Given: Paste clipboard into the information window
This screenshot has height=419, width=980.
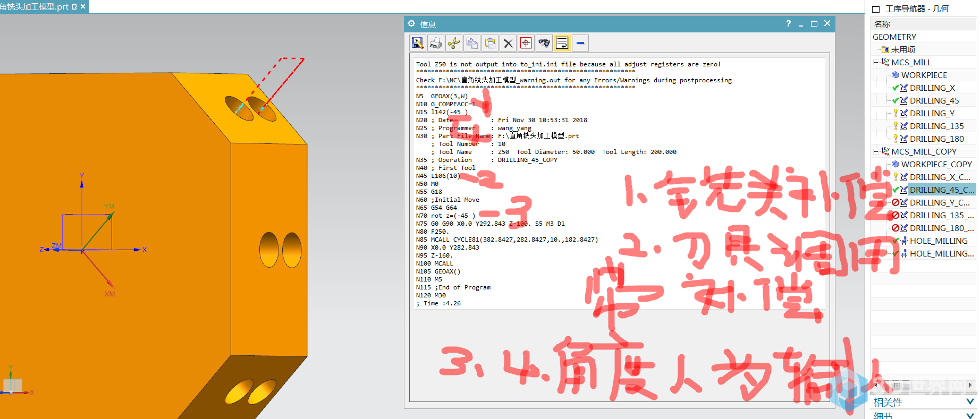Looking at the screenshot, I should 490,43.
